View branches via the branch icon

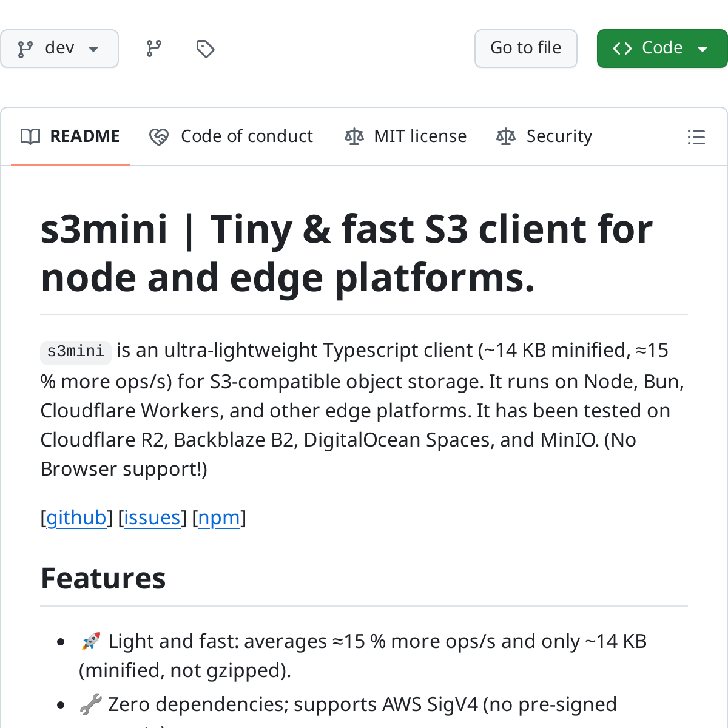click(154, 49)
